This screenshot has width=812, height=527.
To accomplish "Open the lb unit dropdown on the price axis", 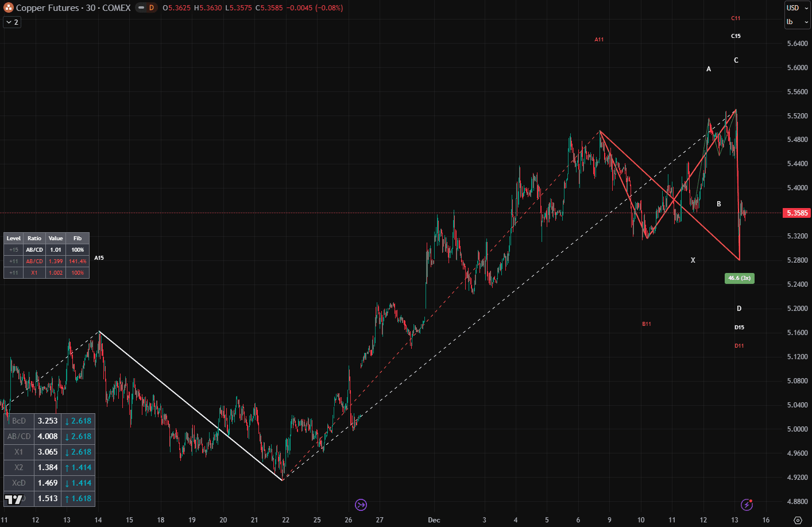I will [797, 21].
